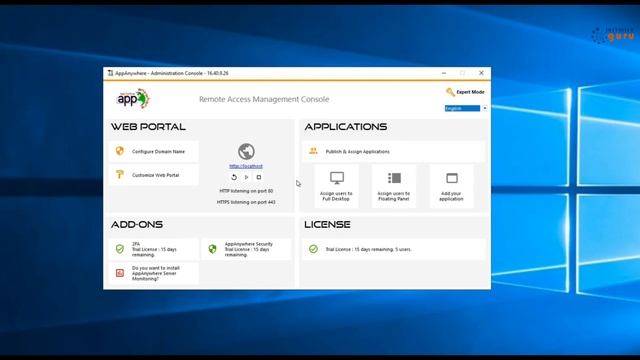Screen dimensions: 640x360
Task: Restart the web server with the reload icon
Action: click(x=234, y=177)
